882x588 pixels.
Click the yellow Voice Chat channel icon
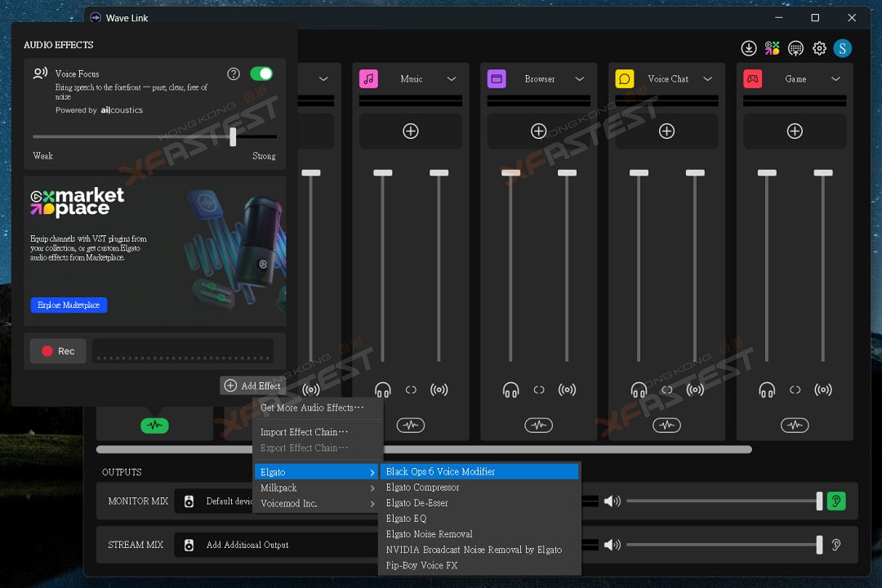[625, 78]
